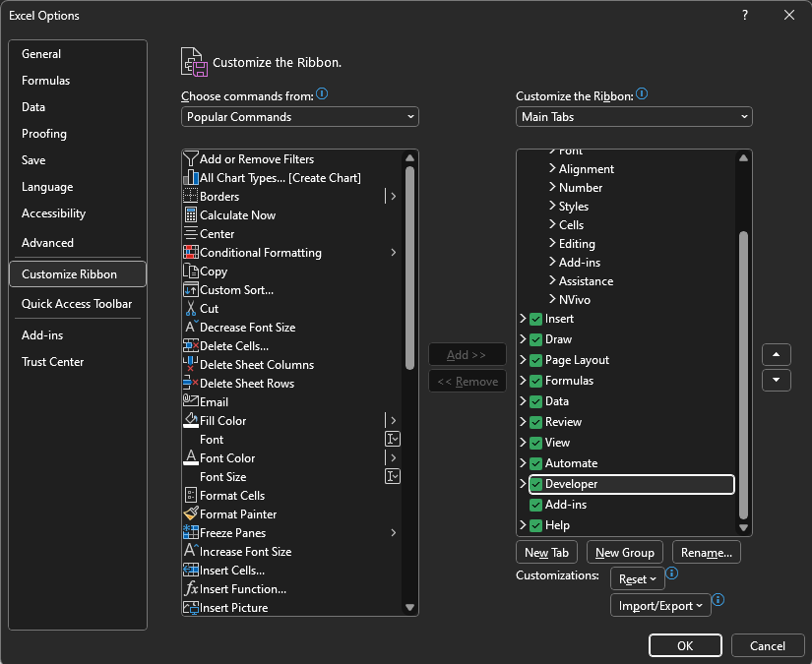Open the Trust Center category
812x664 pixels.
click(78, 362)
